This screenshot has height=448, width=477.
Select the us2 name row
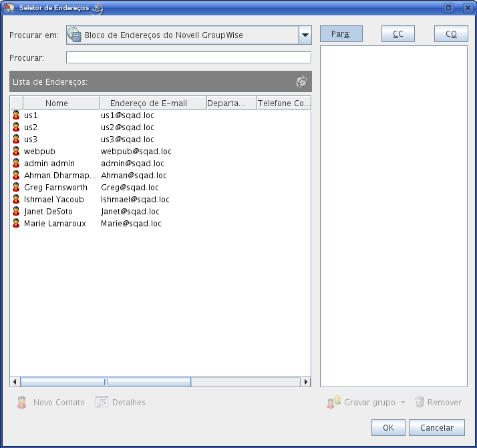(31, 127)
